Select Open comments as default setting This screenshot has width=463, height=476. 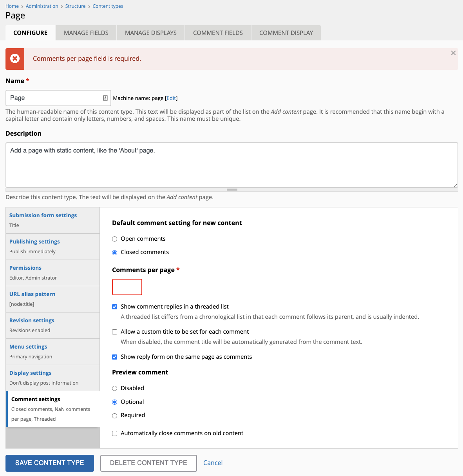(114, 239)
